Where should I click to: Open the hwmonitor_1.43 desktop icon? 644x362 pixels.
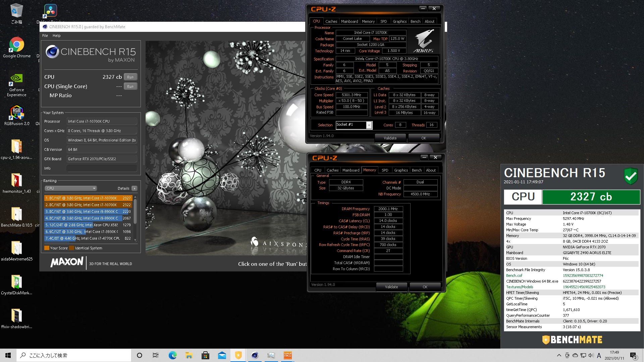click(16, 183)
